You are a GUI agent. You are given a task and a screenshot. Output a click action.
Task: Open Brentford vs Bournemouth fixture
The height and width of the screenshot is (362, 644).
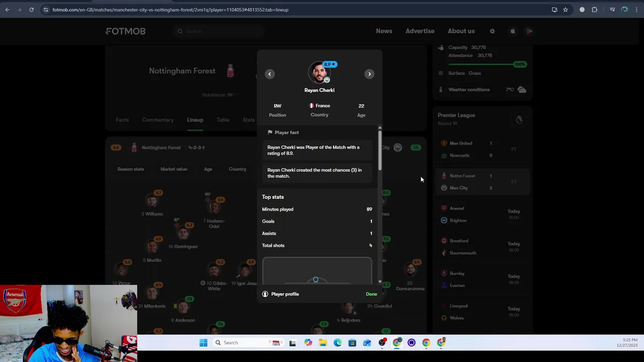point(482,247)
